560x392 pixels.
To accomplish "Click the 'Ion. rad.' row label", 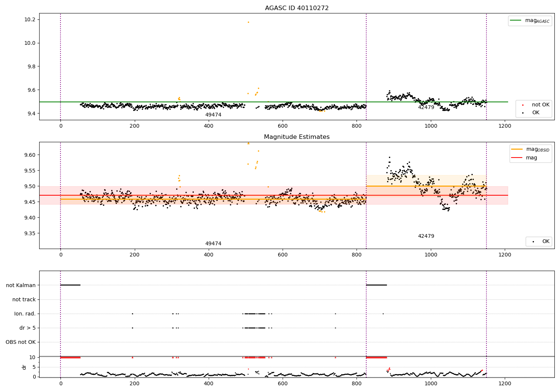I will point(25,314).
